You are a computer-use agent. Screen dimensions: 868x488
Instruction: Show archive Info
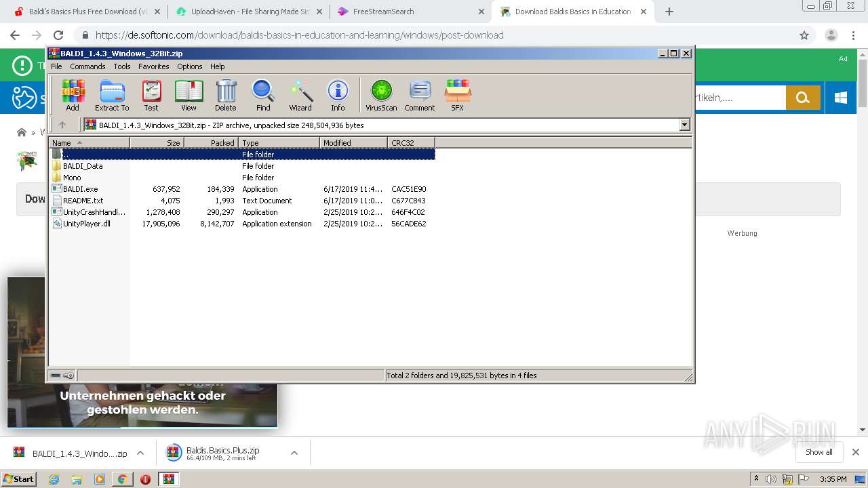(338, 95)
